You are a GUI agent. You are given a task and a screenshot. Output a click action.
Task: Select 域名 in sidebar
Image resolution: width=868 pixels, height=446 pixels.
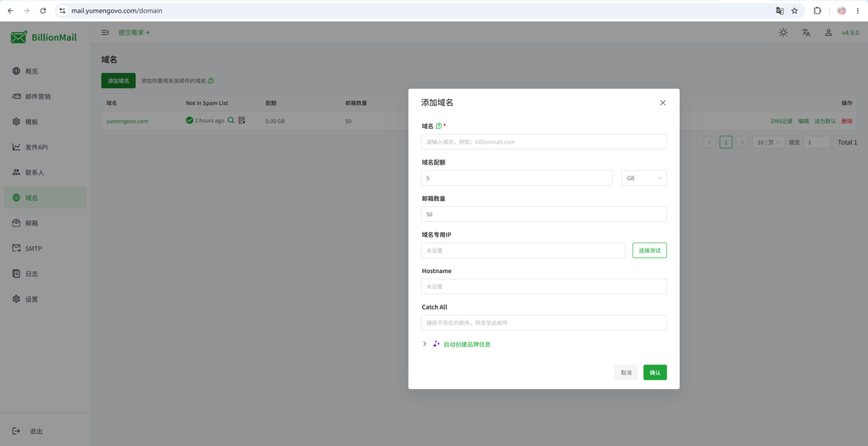tap(46, 198)
